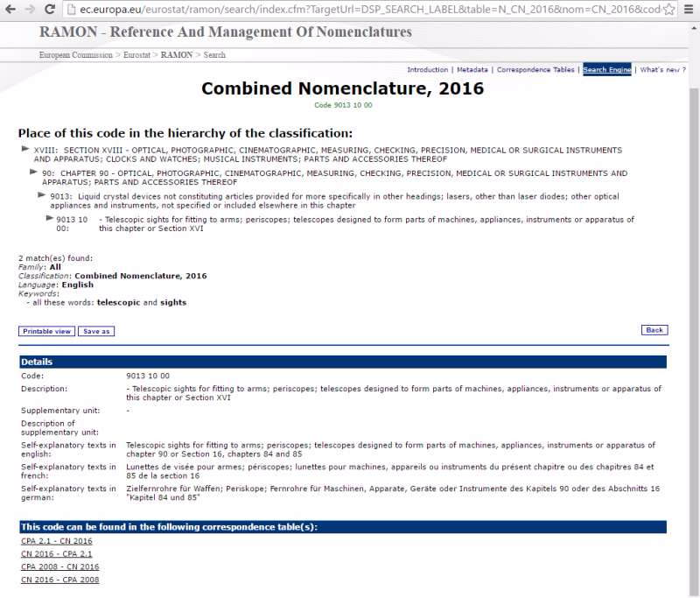Viewport: 700px width, 598px height.
Task: Click the French self-explanatory text
Action: tap(389, 471)
